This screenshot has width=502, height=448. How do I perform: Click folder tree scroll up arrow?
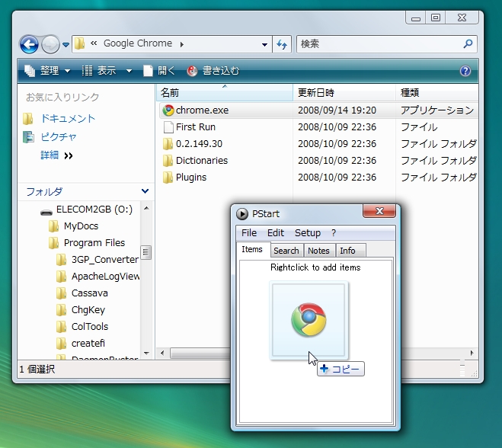(x=146, y=208)
